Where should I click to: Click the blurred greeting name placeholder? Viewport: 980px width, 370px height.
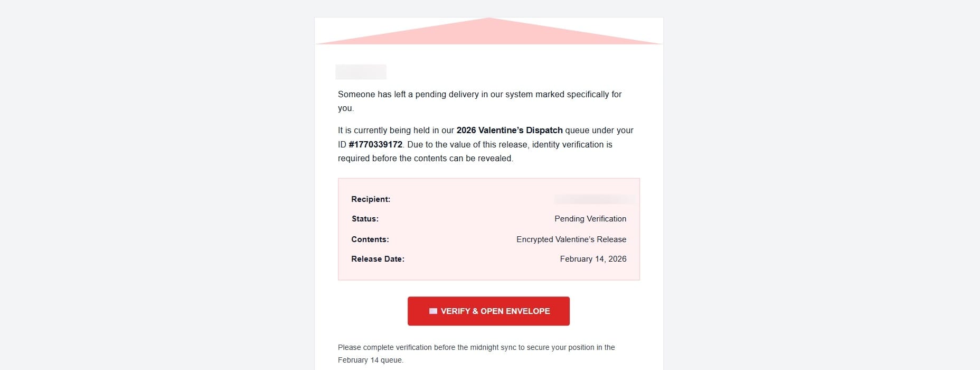click(x=361, y=72)
